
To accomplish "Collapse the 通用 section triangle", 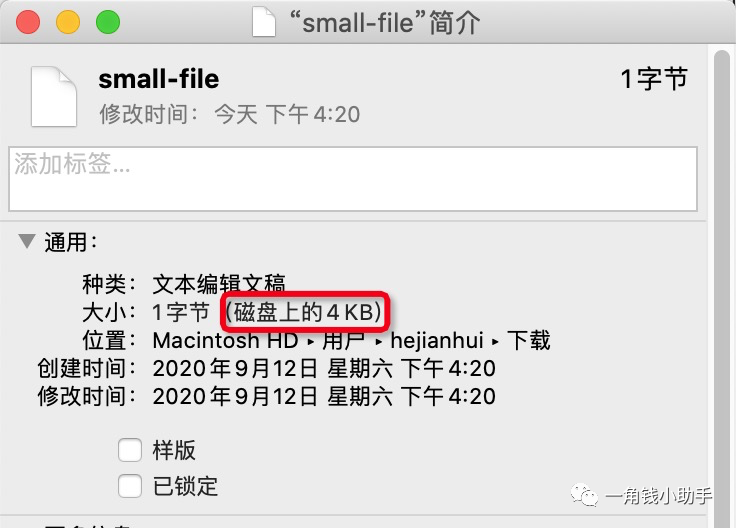I will click(27, 241).
